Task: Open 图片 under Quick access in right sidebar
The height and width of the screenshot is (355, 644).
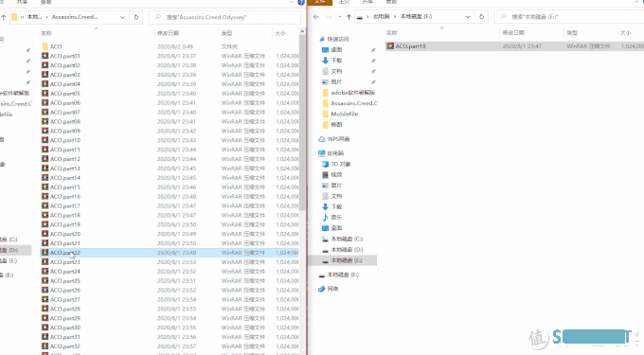Action: point(336,81)
